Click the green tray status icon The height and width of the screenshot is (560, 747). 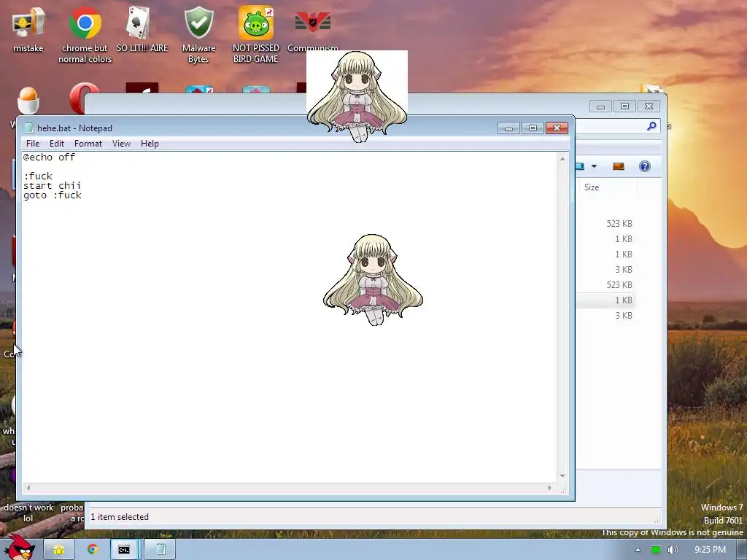[656, 550]
